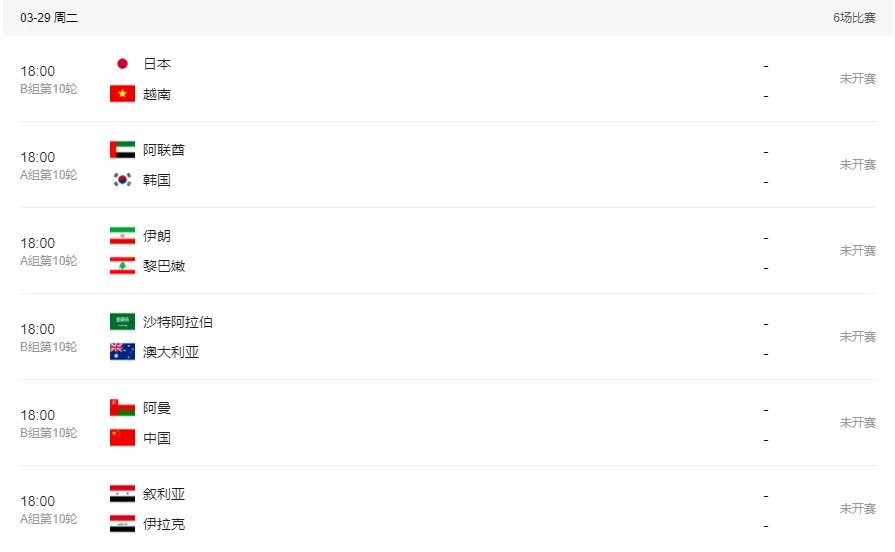
Task: Click the Iran flag icon
Action: (x=122, y=236)
